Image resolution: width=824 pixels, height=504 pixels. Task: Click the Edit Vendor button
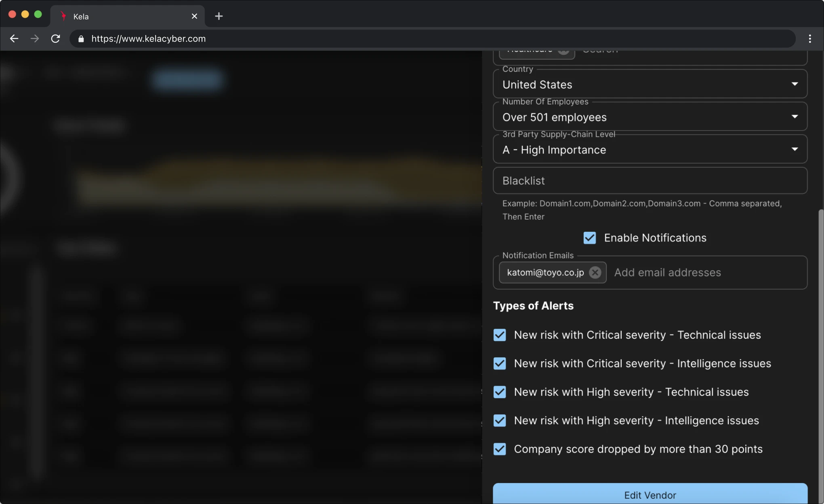[x=650, y=493]
